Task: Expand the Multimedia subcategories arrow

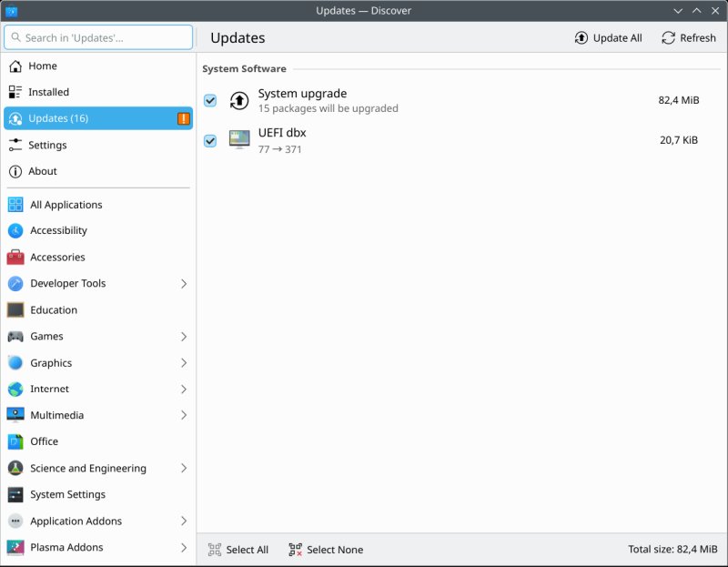Action: point(183,415)
